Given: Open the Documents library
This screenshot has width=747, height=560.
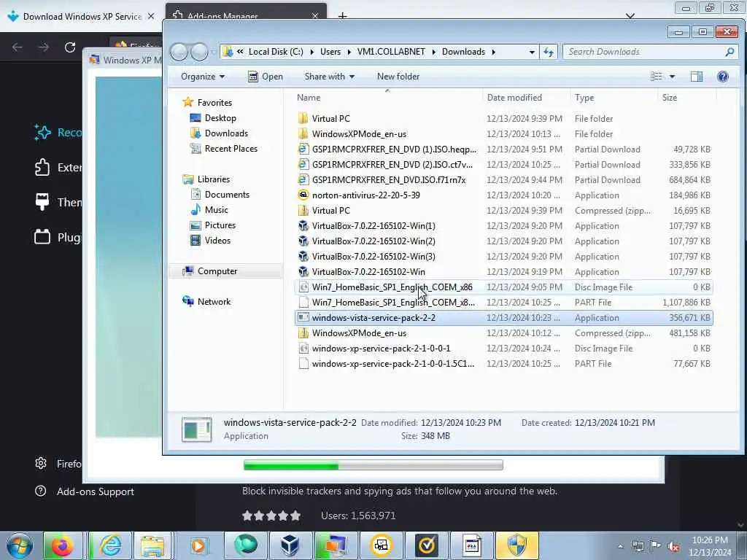Looking at the screenshot, I should [x=227, y=194].
